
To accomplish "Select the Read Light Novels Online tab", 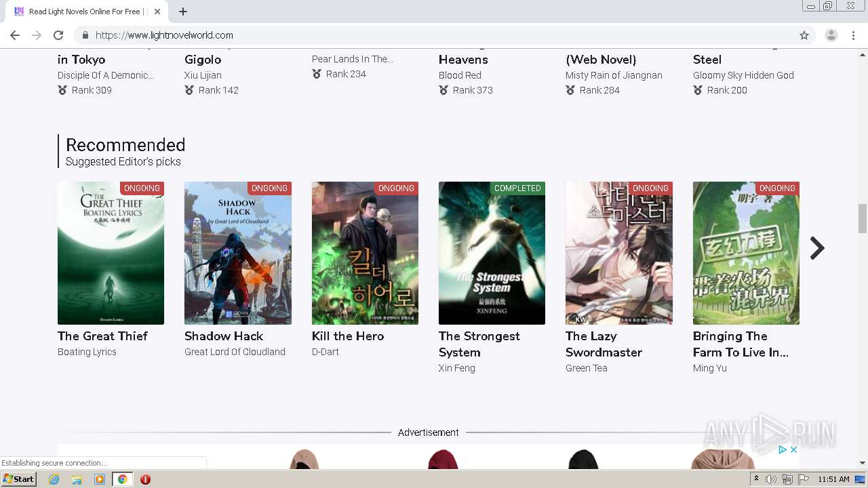I will pos(87,12).
